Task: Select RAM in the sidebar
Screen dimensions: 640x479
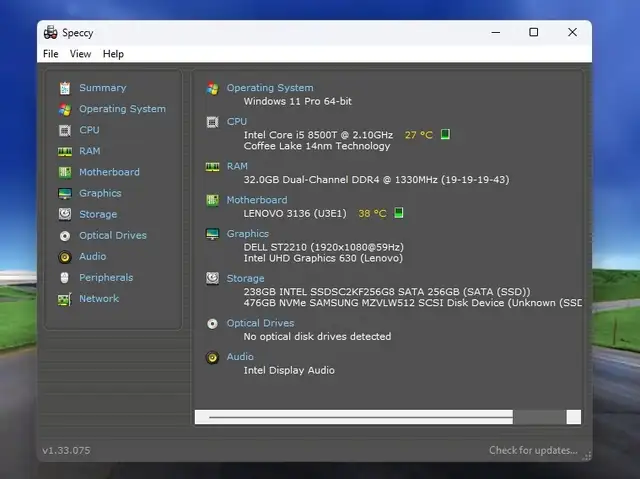Action: 90,151
